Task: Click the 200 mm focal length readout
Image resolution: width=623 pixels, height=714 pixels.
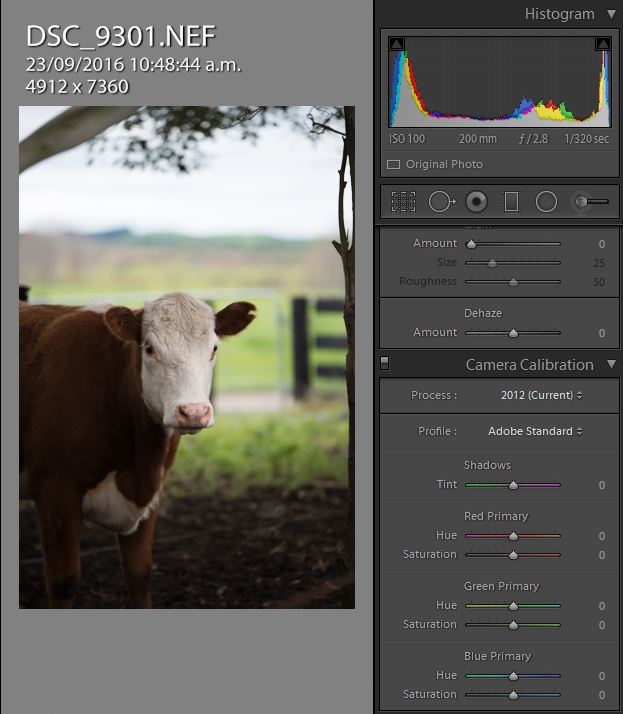Action: [x=478, y=139]
